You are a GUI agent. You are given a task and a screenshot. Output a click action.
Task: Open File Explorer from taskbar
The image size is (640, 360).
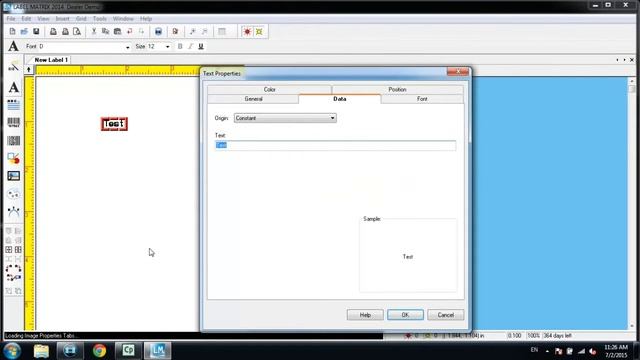pos(41,351)
